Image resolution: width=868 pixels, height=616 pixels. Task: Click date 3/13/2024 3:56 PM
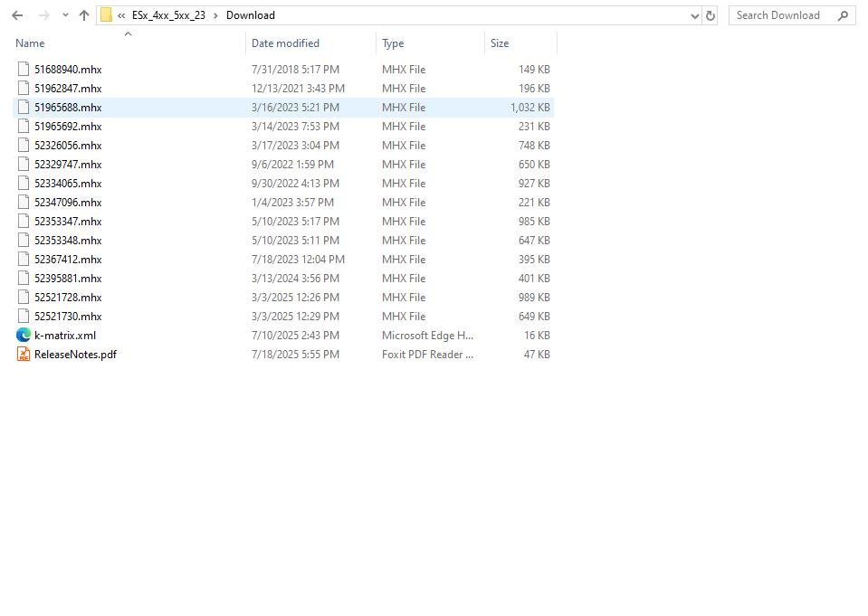pos(295,278)
